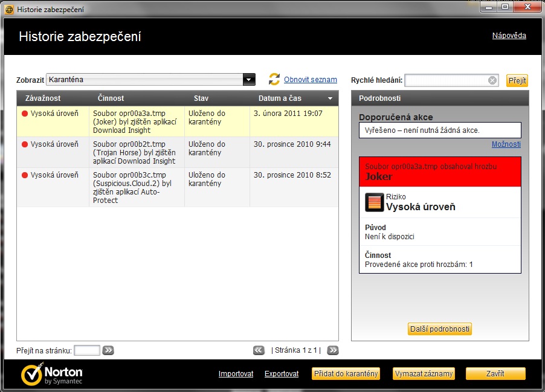Go to the next page arrow after Stránka 1 z 1
Screen dimensions: 545x392
click(333, 350)
